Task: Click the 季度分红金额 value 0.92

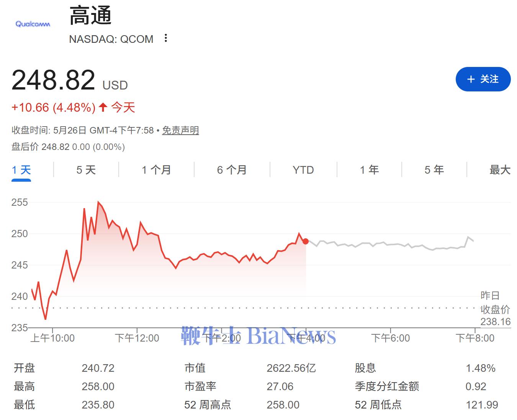Action: pos(476,386)
